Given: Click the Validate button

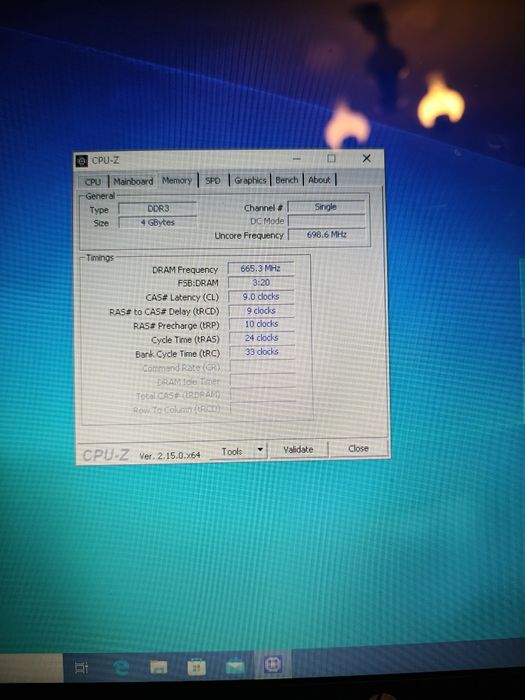Looking at the screenshot, I should [x=298, y=450].
